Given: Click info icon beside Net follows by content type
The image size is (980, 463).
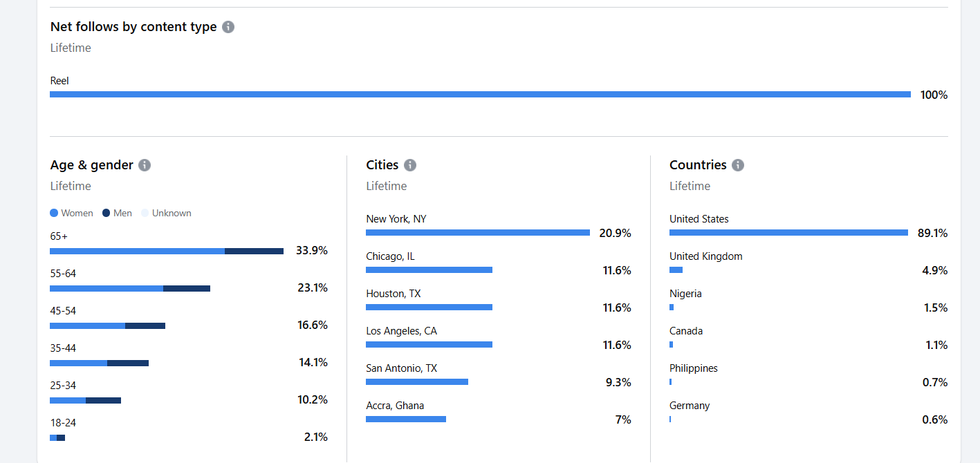Looking at the screenshot, I should 228,27.
